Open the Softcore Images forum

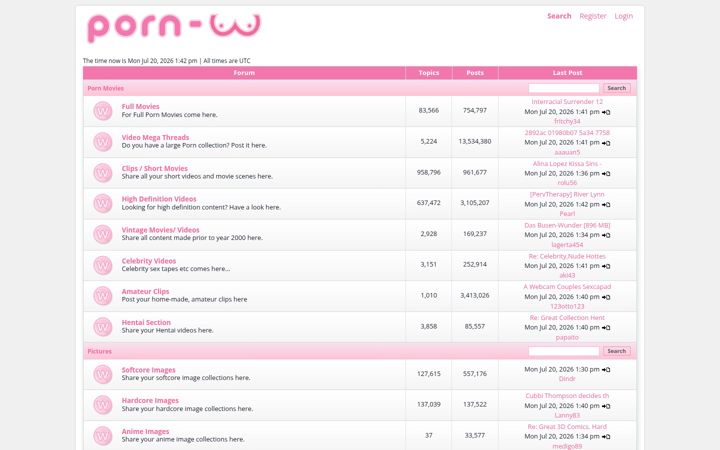149,370
